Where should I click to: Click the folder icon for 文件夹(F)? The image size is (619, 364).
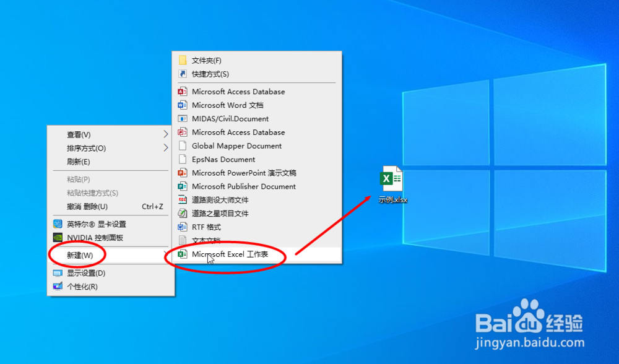click(x=183, y=61)
